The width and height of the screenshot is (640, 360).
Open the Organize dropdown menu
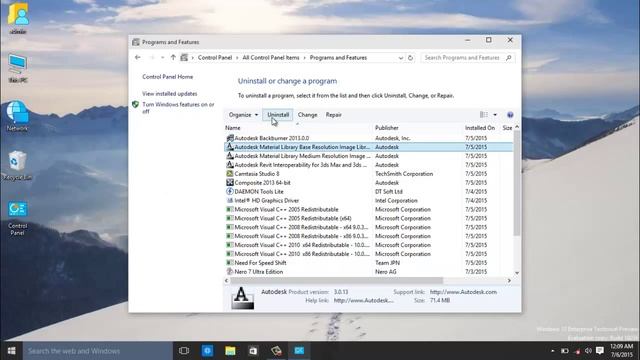click(x=243, y=115)
